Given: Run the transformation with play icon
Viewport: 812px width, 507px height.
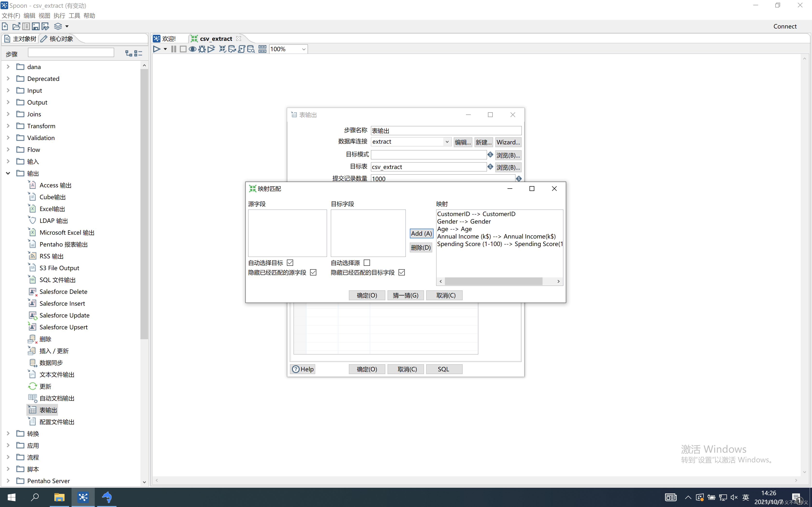Looking at the screenshot, I should pyautogui.click(x=156, y=49).
